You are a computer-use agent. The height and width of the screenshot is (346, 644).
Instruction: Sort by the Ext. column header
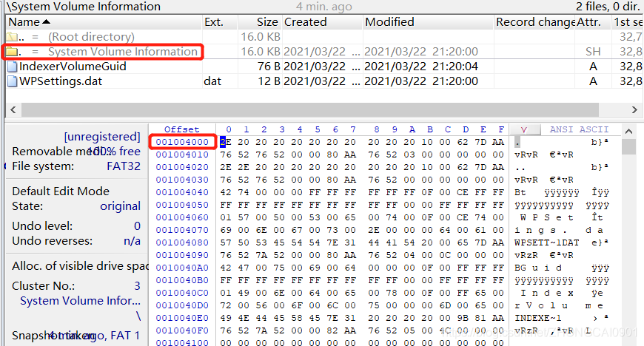click(220, 22)
